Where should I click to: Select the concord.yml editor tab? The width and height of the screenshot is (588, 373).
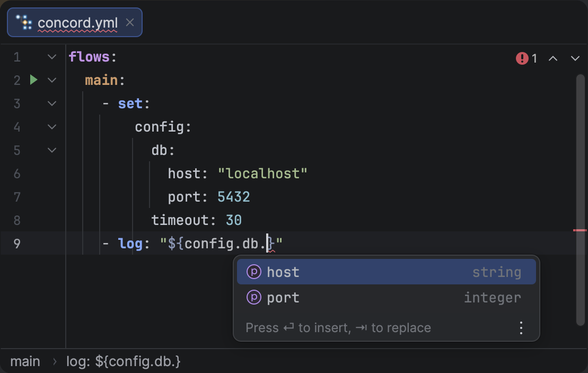[77, 23]
